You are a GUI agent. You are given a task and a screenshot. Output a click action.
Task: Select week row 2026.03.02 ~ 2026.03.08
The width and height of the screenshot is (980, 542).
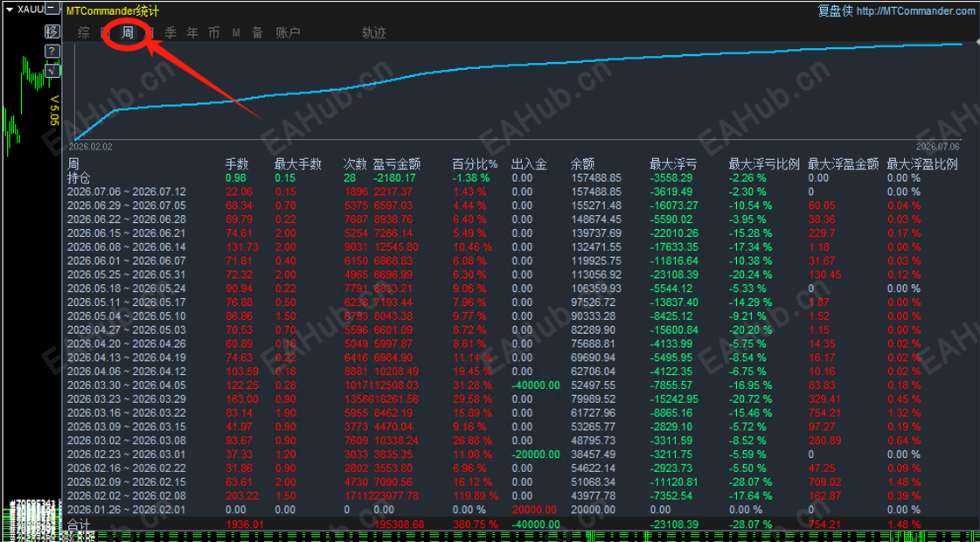[126, 440]
